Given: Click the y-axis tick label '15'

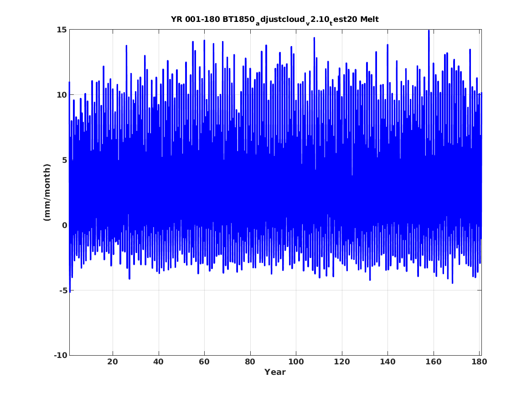Looking at the screenshot, I should [x=62, y=30].
